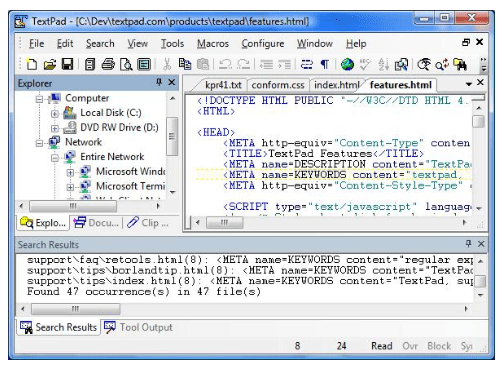The image size is (501, 367).
Task: Switch to the Document Selector tab
Action: (96, 223)
